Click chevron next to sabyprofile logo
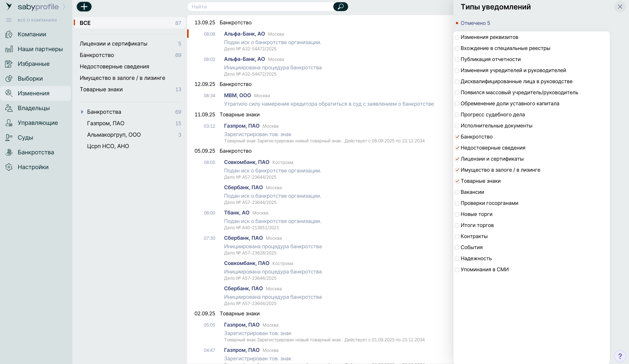629x364 pixels. tap(64, 7)
